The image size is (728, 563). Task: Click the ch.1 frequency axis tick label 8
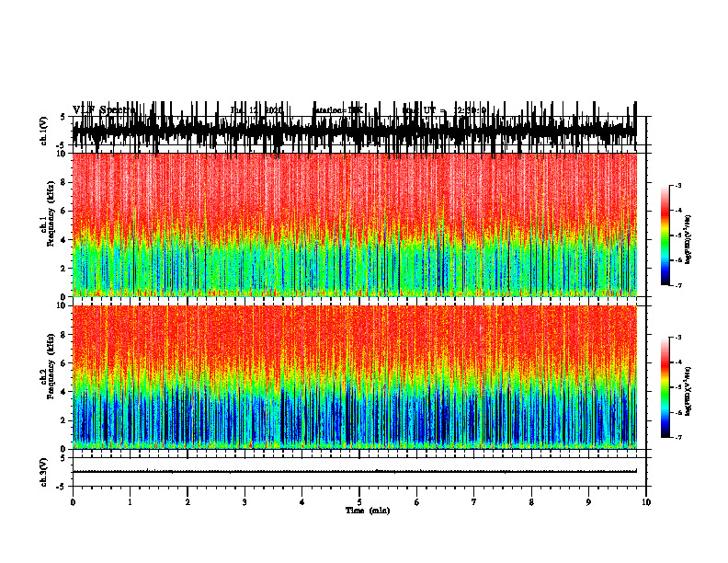[x=63, y=182]
